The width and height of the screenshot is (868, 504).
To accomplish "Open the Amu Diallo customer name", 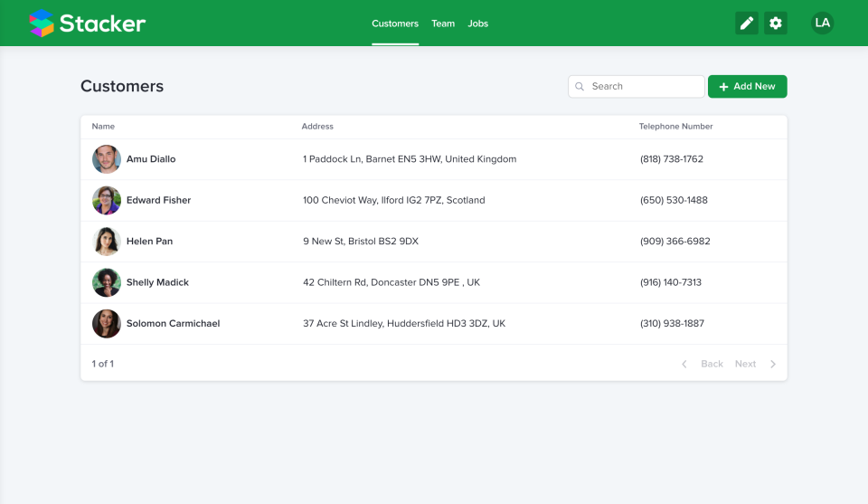I will (x=151, y=159).
